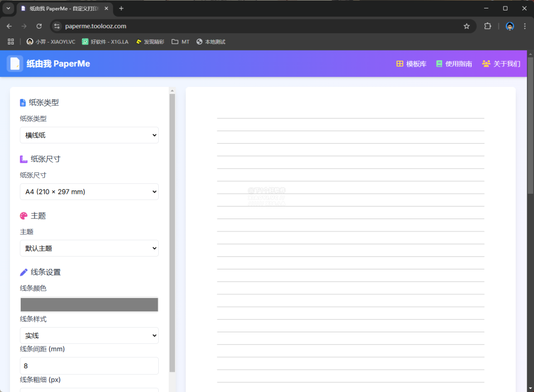Open the 关于我们 about us link
This screenshot has height=392, width=534.
point(501,64)
